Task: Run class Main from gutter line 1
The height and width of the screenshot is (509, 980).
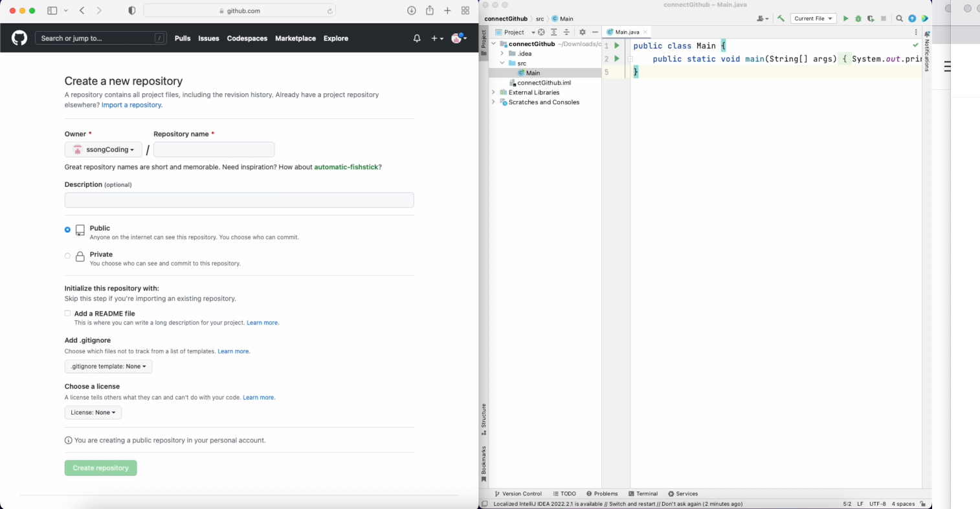Action: (617, 45)
